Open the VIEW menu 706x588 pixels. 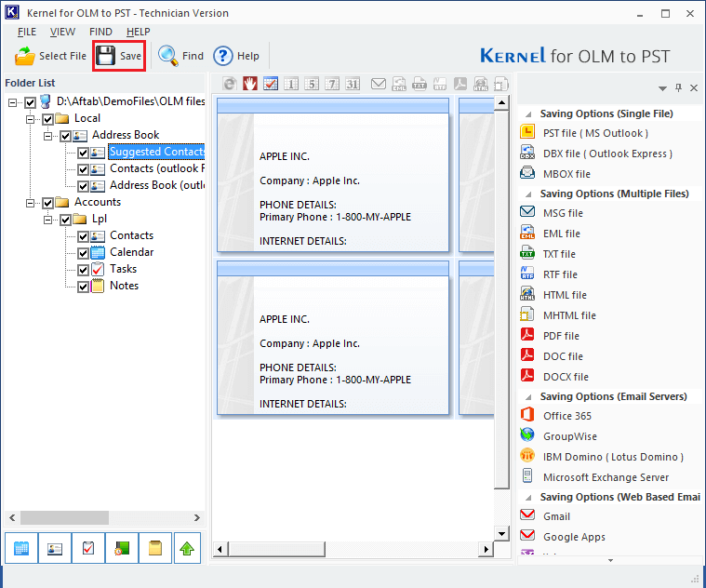click(62, 32)
